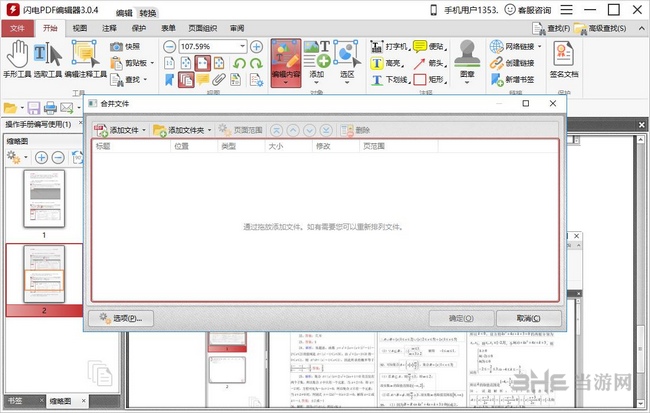Switch to the Bookmarks (书签) bottom tab
The image size is (650, 413).
16,401
